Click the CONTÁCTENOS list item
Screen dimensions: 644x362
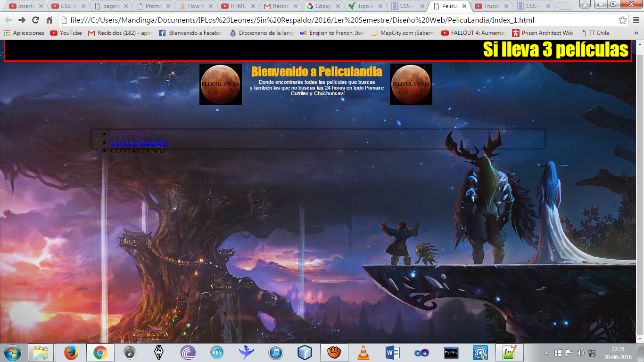(x=138, y=151)
